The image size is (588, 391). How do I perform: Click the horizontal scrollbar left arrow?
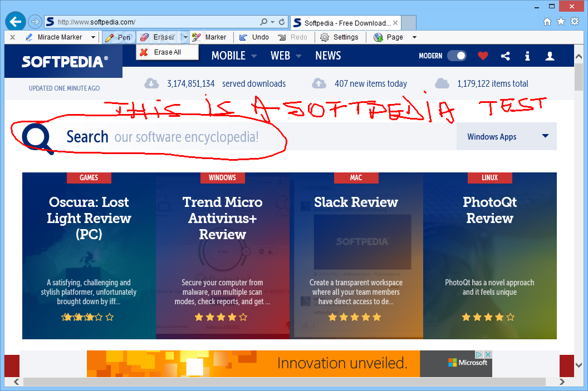tap(16, 382)
